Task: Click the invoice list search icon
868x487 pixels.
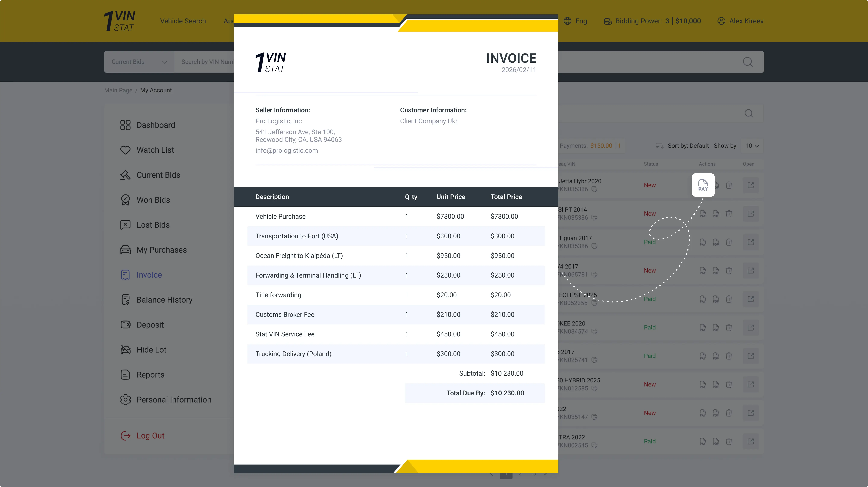Action: pos(748,113)
